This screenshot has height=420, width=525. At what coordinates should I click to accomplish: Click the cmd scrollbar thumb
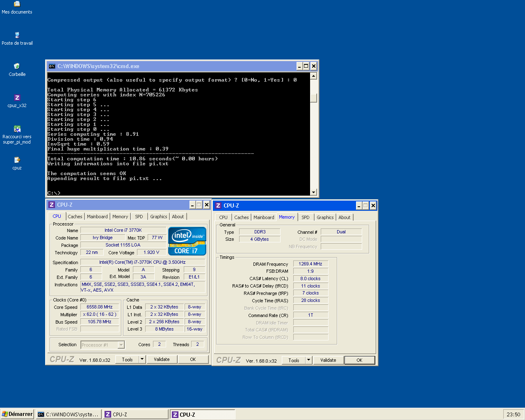314,98
